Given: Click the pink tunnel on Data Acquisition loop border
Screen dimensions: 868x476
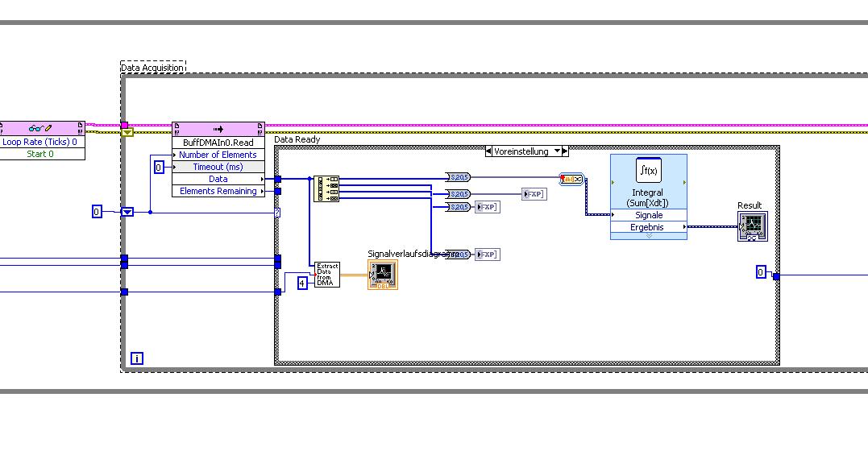Looking at the screenshot, I should [125, 126].
